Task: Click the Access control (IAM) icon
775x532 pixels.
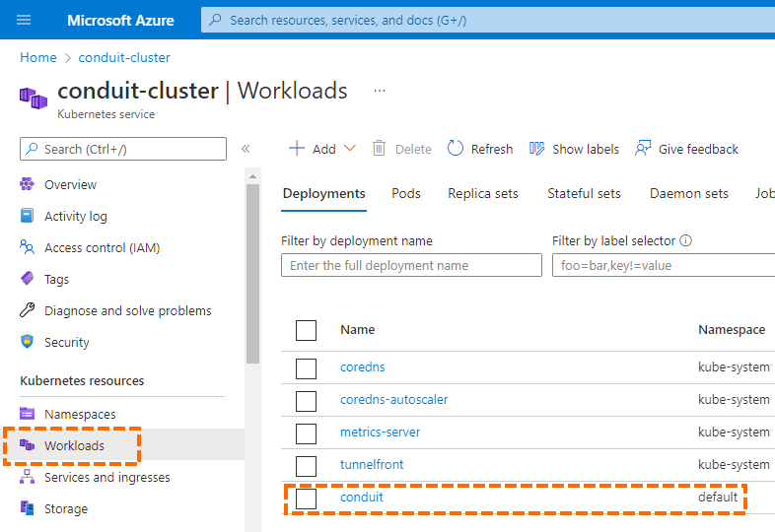Action: 27,247
